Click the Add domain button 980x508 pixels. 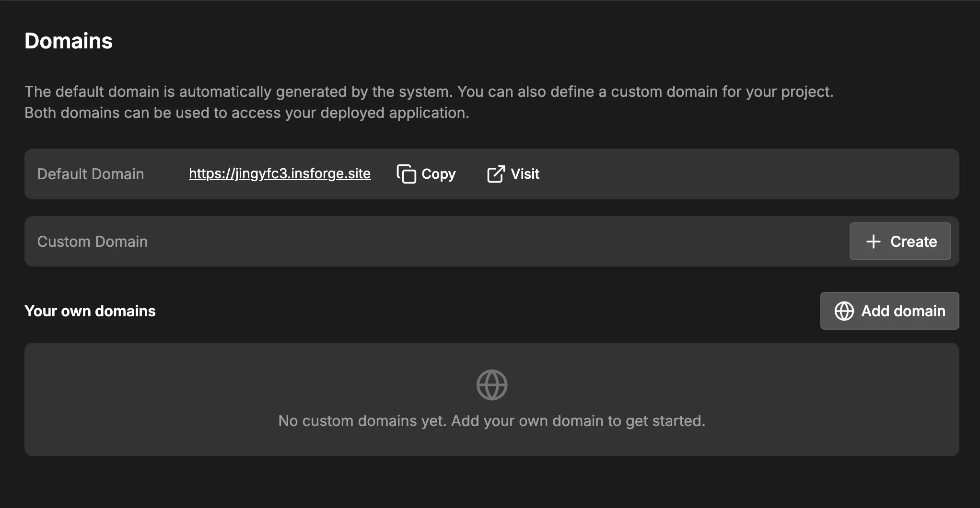[x=889, y=311]
